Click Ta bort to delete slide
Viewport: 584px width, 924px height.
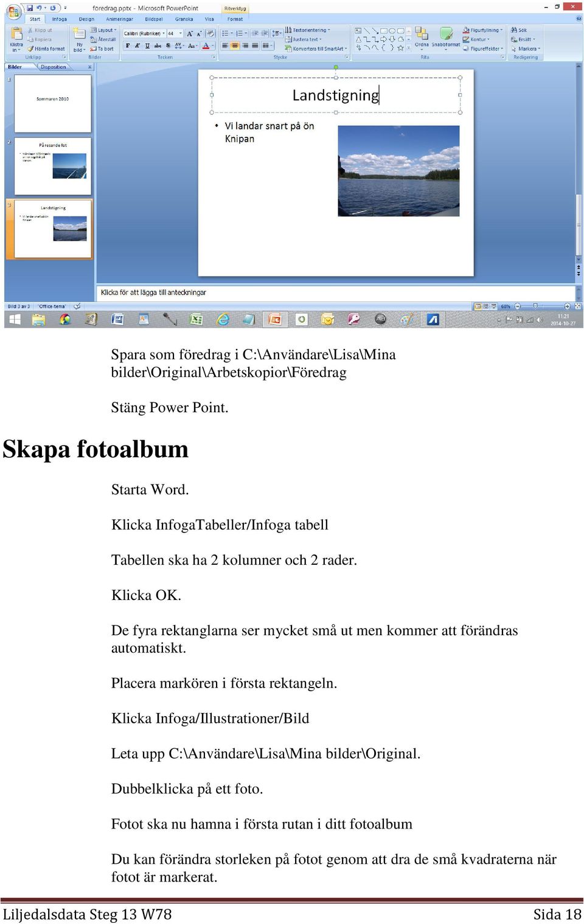coord(102,49)
